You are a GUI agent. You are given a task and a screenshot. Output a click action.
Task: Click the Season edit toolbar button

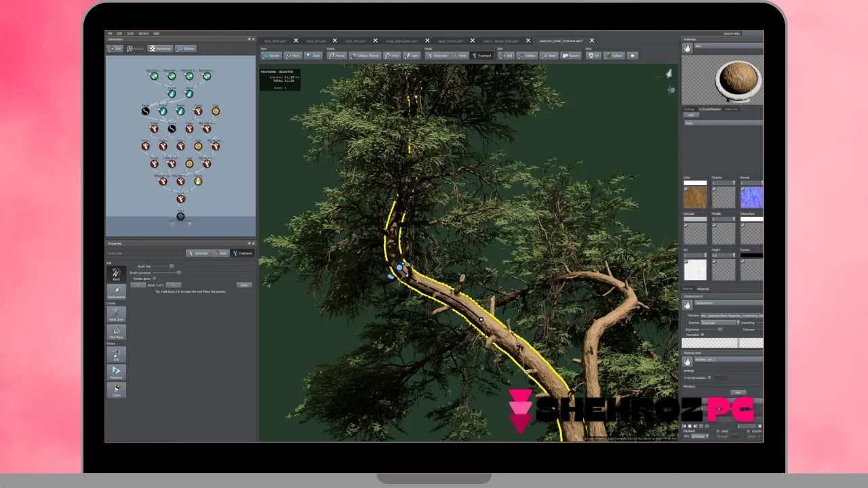pyautogui.click(x=570, y=56)
